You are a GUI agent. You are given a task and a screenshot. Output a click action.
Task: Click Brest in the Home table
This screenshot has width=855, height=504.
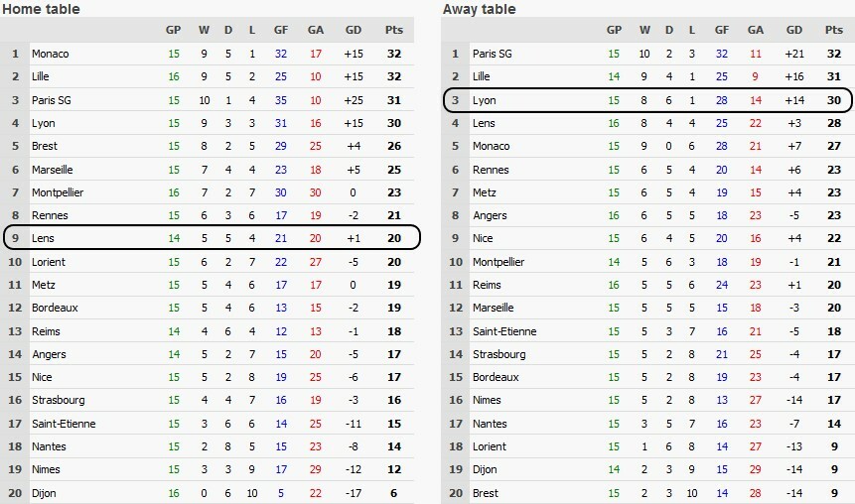[x=45, y=146]
